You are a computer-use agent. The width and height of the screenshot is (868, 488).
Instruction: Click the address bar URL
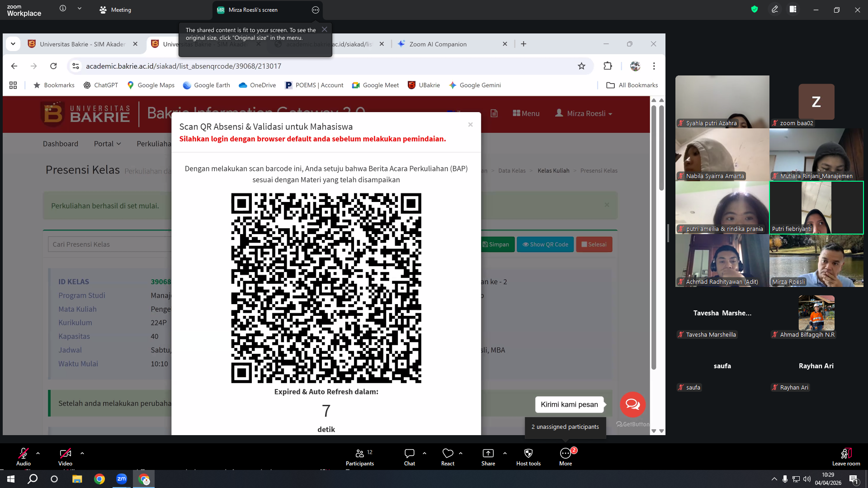click(184, 66)
